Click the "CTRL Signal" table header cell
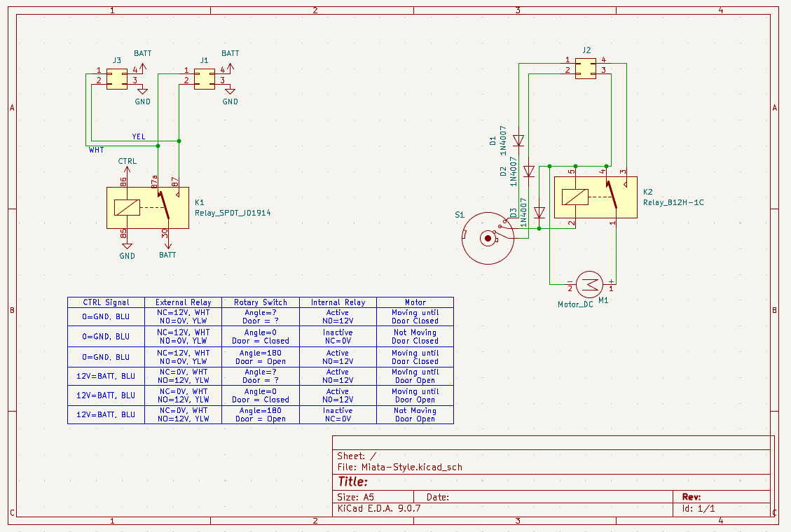Image resolution: width=791 pixels, height=532 pixels. (x=106, y=302)
